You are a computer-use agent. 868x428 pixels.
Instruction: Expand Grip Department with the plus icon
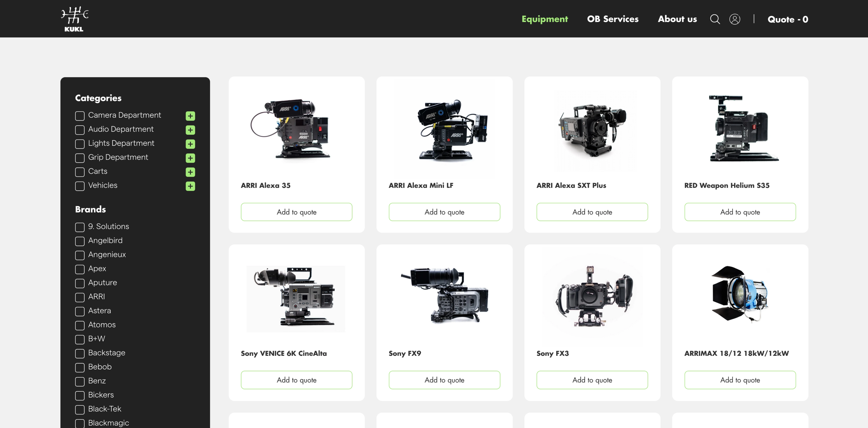coord(190,158)
